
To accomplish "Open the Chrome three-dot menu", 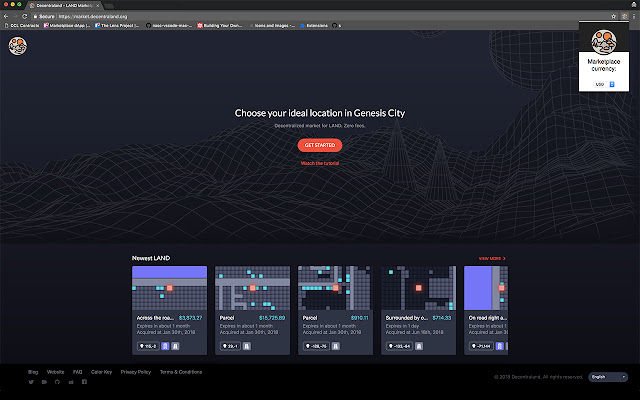I will point(634,16).
